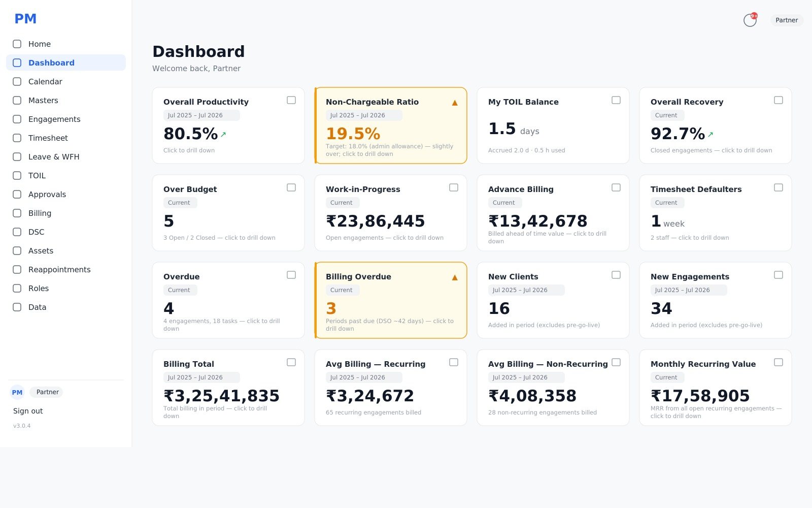Click the Jul 2025 – Jul 2026 chip on New Clients
The height and width of the screenshot is (508, 812).
point(526,290)
